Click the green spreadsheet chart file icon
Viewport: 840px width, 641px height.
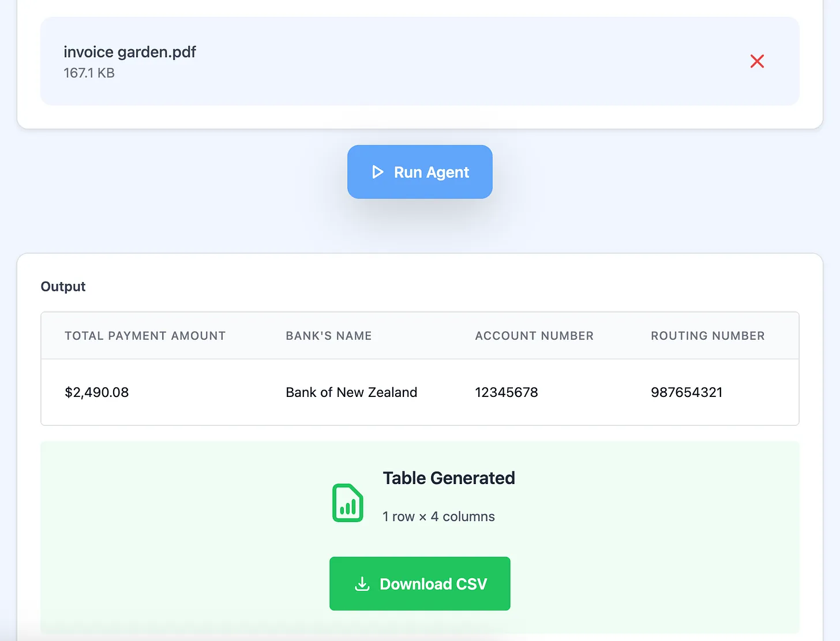point(347,503)
